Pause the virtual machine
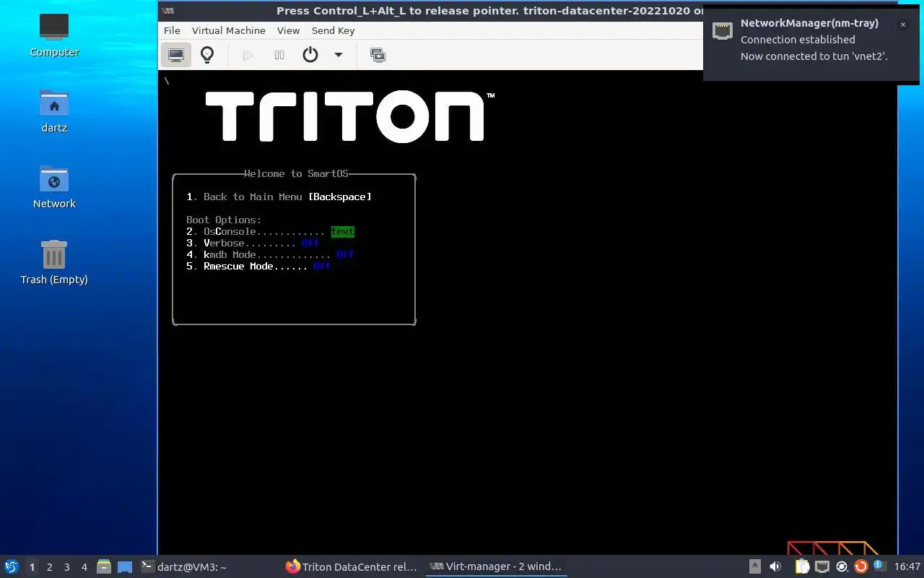924x578 pixels. coord(279,55)
